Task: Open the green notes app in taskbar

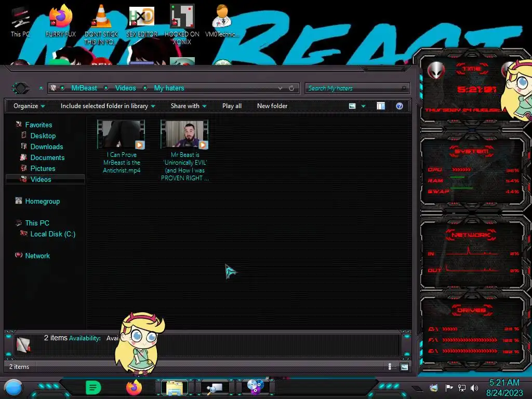Action: 94,388
